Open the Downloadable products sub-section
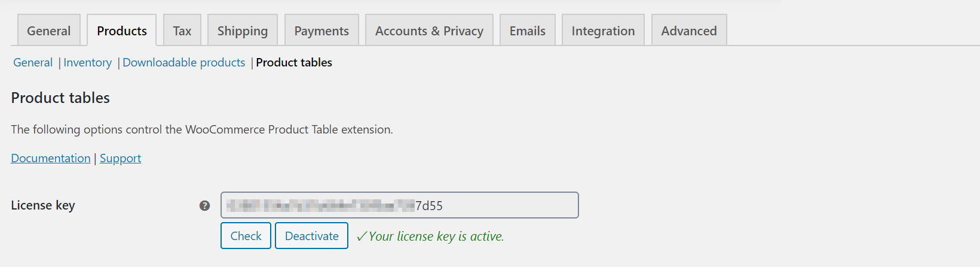This screenshot has height=267, width=980. (183, 62)
